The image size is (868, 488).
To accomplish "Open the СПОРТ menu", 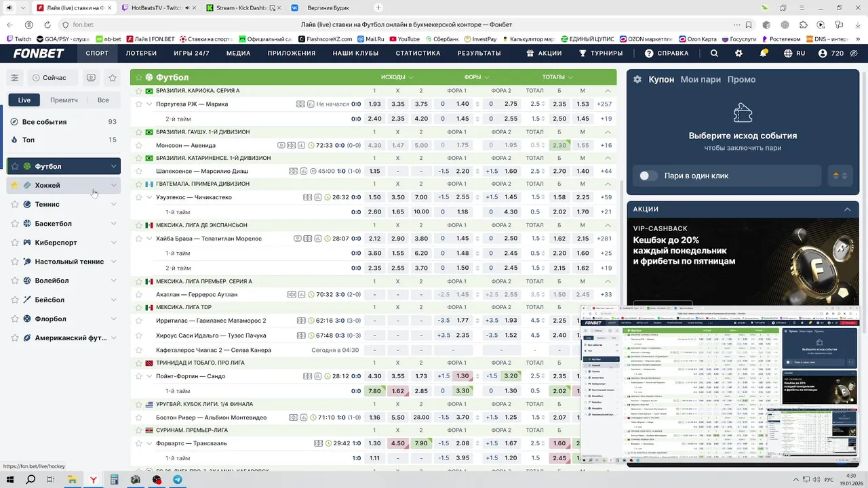I will point(97,53).
